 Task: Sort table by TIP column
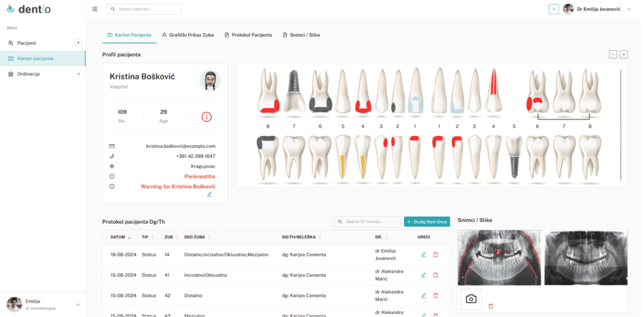click(x=148, y=237)
